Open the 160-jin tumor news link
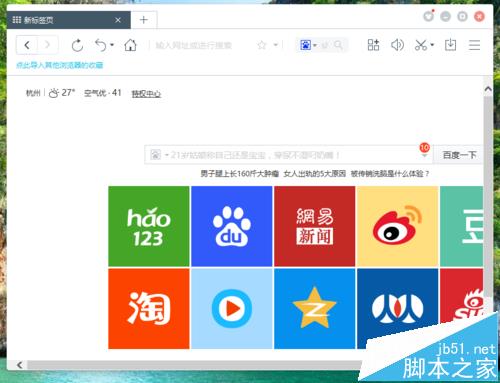The width and height of the screenshot is (500, 383). click(239, 174)
